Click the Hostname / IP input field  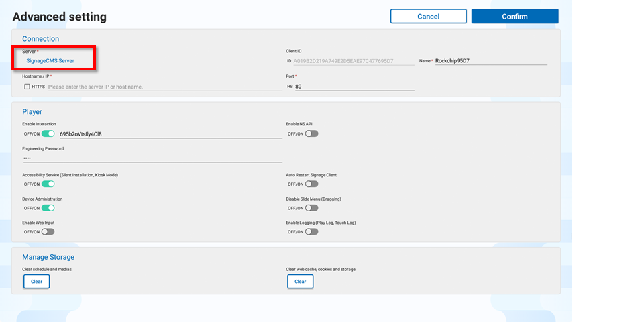(x=164, y=87)
